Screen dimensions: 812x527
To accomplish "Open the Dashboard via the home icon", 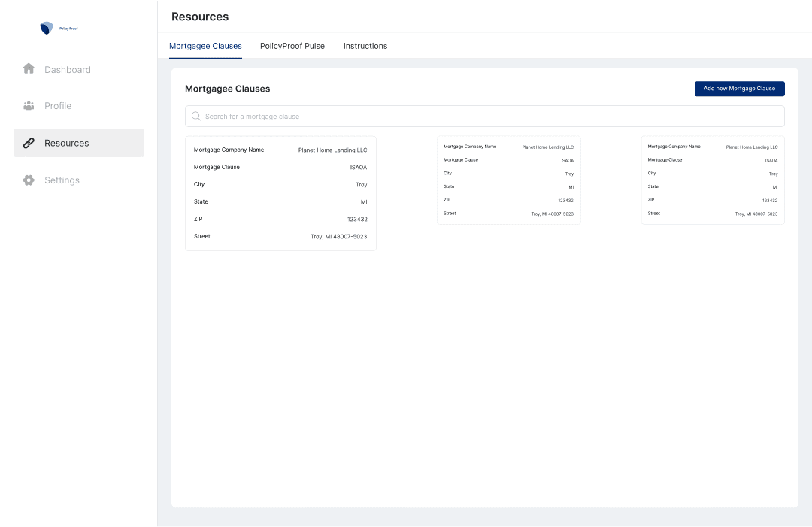I will (x=29, y=68).
